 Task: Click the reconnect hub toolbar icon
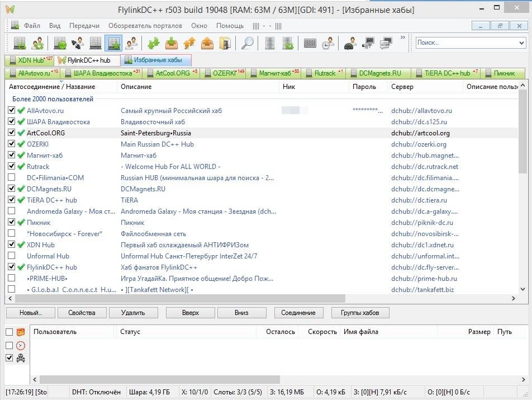(20, 43)
